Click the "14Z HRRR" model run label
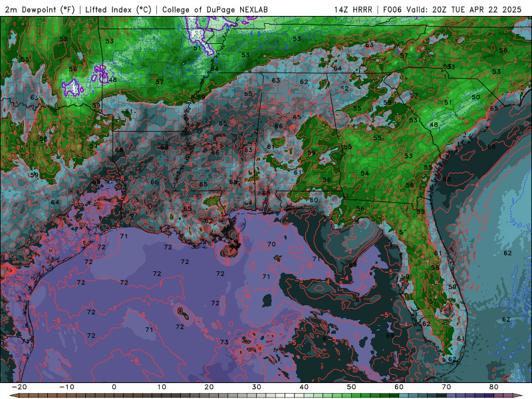This screenshot has height=399, width=532. point(353,9)
